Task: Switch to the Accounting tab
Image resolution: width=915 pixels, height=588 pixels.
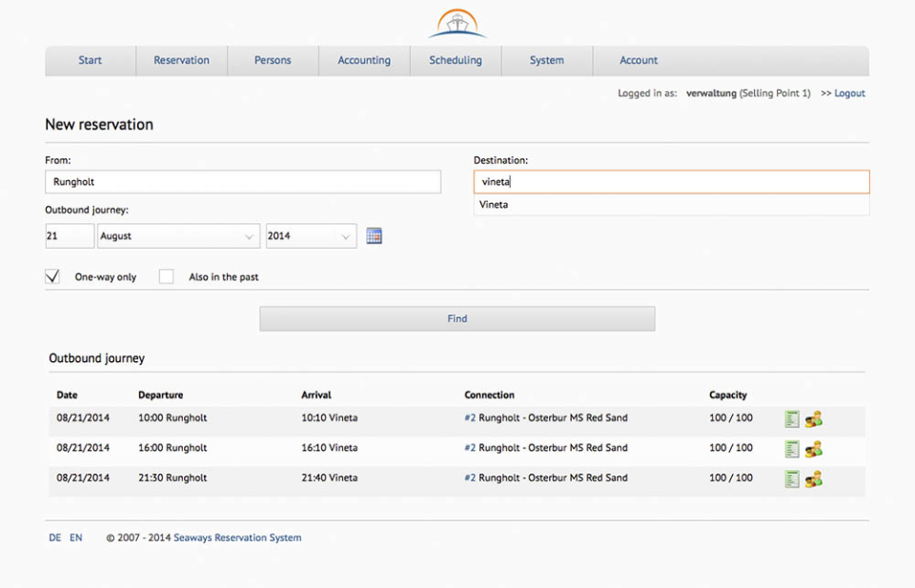Action: click(x=364, y=60)
